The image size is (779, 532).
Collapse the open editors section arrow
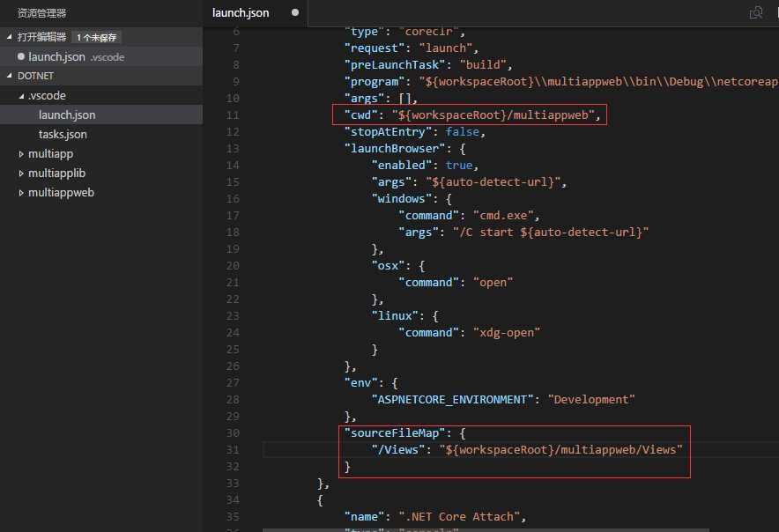pos(9,37)
